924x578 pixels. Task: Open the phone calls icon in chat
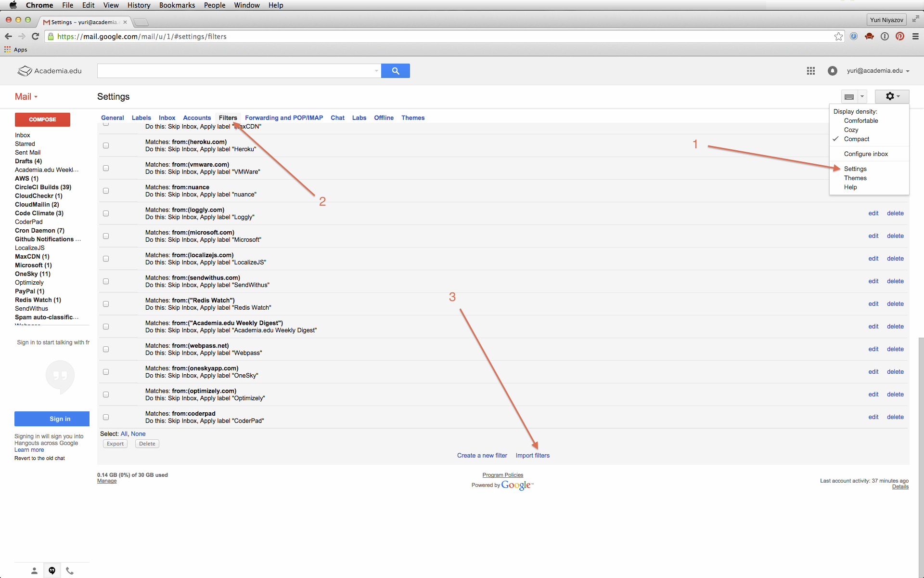click(x=70, y=571)
